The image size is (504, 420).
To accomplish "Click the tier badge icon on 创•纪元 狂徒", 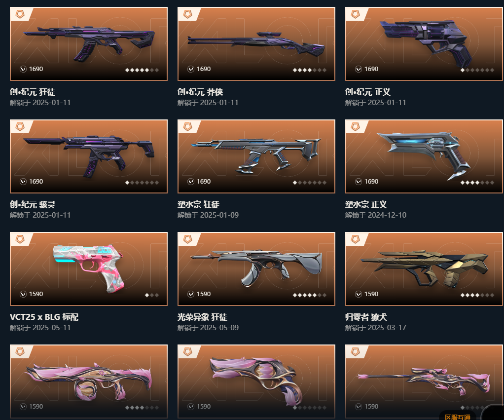I will 20,14.
